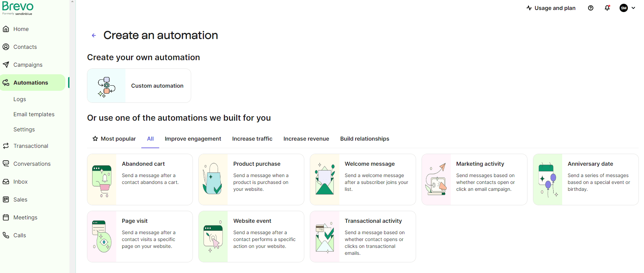
Task: Open the help question mark icon
Action: point(591,8)
